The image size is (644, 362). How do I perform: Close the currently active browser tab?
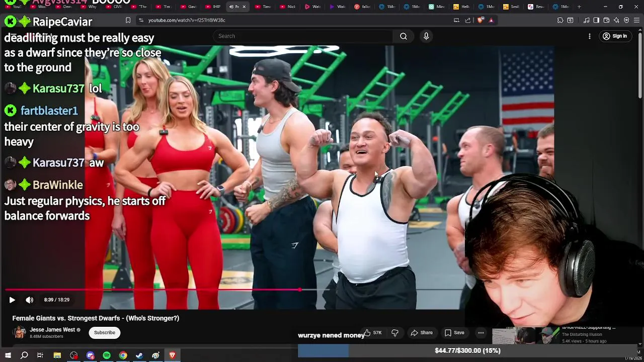[244, 7]
